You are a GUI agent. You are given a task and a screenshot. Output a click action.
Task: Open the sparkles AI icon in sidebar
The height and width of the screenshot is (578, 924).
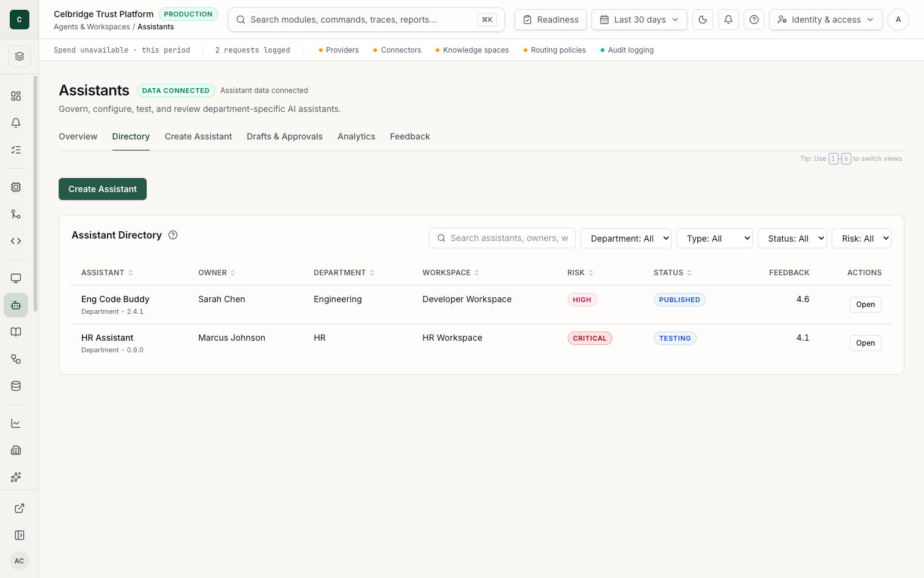click(x=16, y=477)
